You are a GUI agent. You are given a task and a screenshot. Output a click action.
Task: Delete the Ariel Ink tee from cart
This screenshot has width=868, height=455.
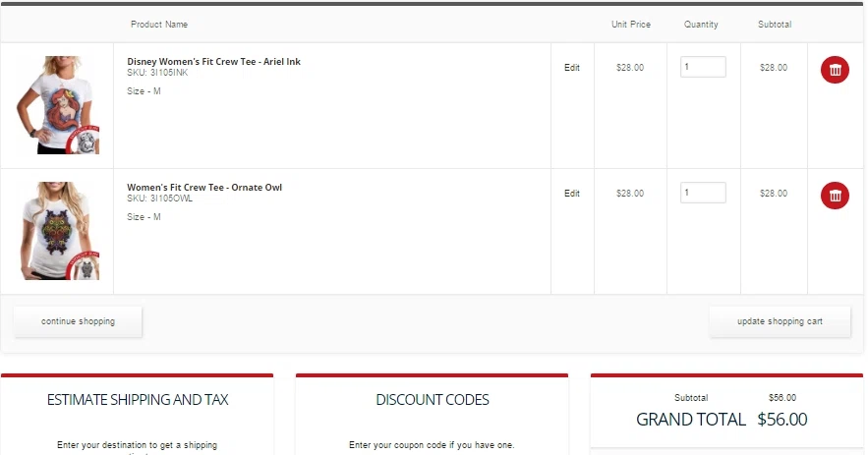coord(835,70)
